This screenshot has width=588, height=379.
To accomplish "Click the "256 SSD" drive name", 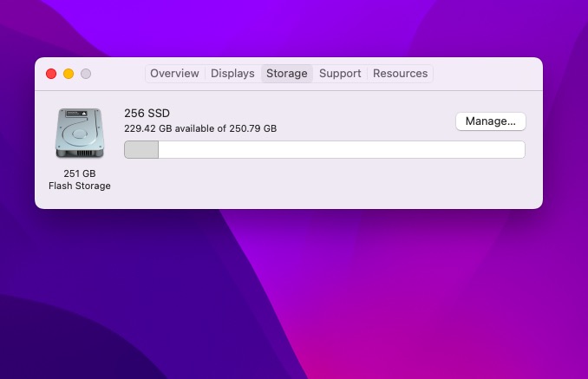I will [x=147, y=113].
